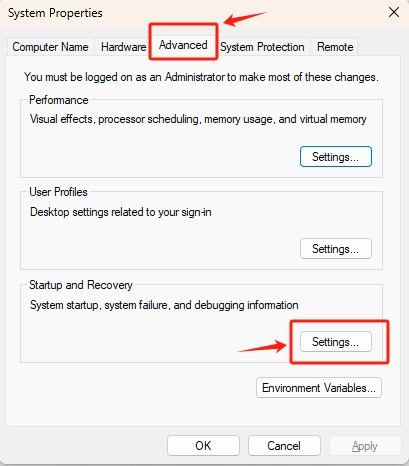The width and height of the screenshot is (409, 466).
Task: Click the red arrow beside Startup Settings button
Action: [x=262, y=346]
